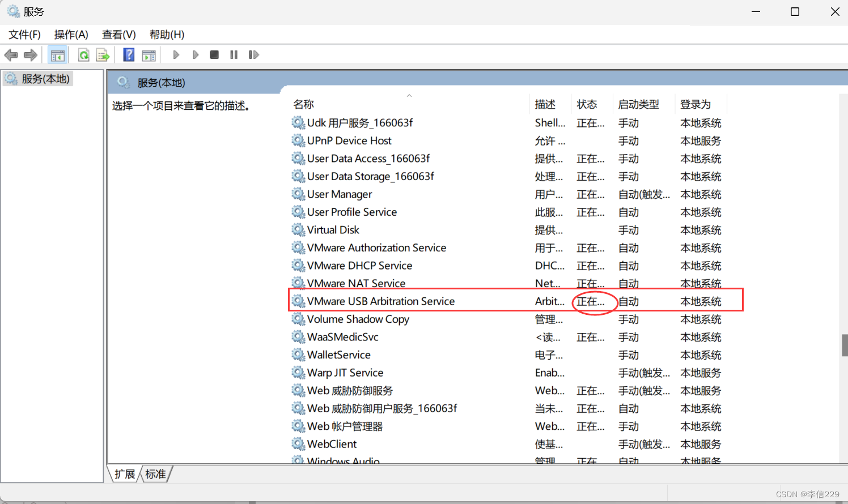This screenshot has width=848, height=504.
Task: Open the Help question-mark toolbar icon
Action: coord(129,55)
